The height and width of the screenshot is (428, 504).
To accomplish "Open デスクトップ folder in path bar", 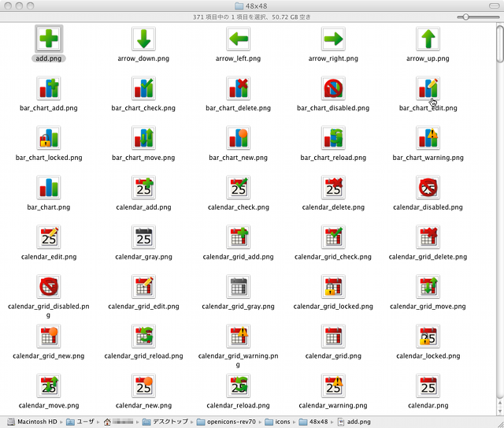I will (165, 422).
